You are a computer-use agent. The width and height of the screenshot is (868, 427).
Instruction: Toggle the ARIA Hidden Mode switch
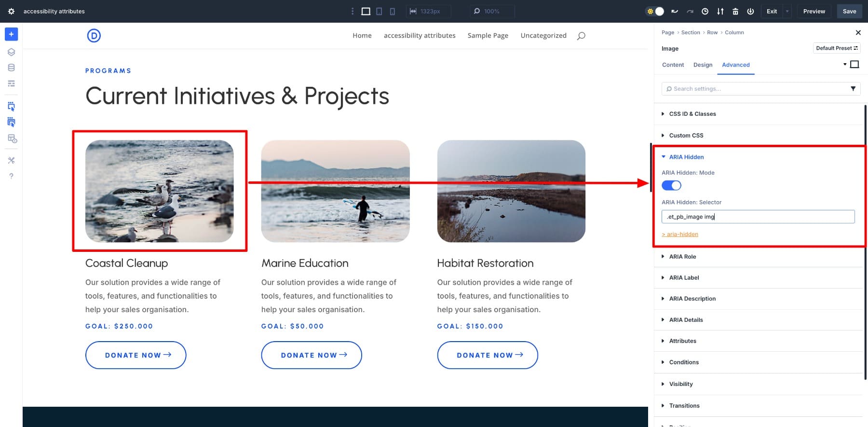click(671, 185)
